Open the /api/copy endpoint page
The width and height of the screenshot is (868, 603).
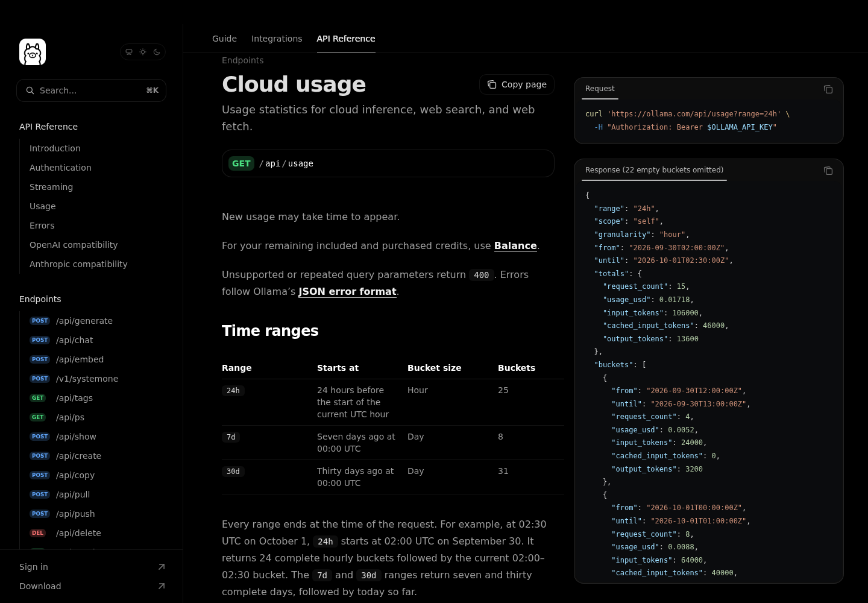pos(75,475)
